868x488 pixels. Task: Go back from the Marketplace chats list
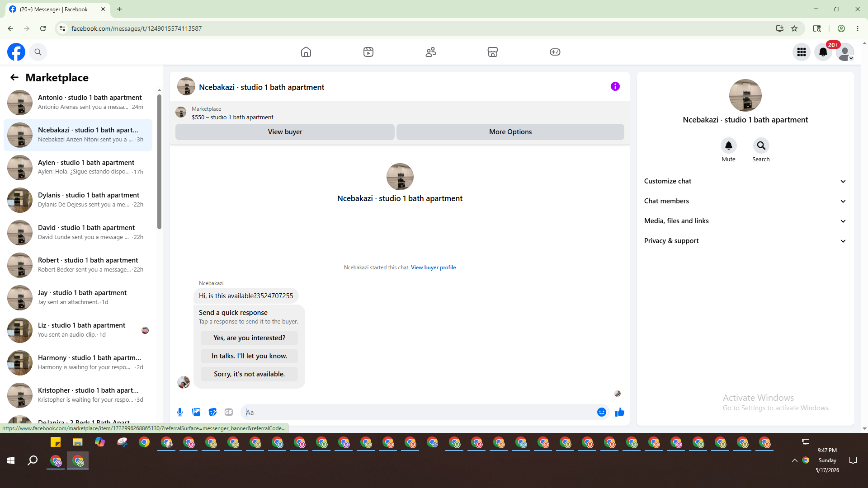(x=14, y=77)
